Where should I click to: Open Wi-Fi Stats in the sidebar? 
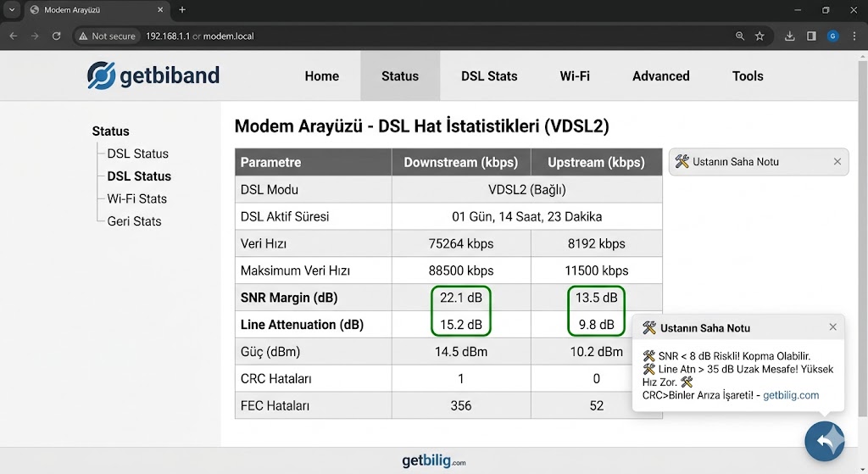tap(136, 198)
